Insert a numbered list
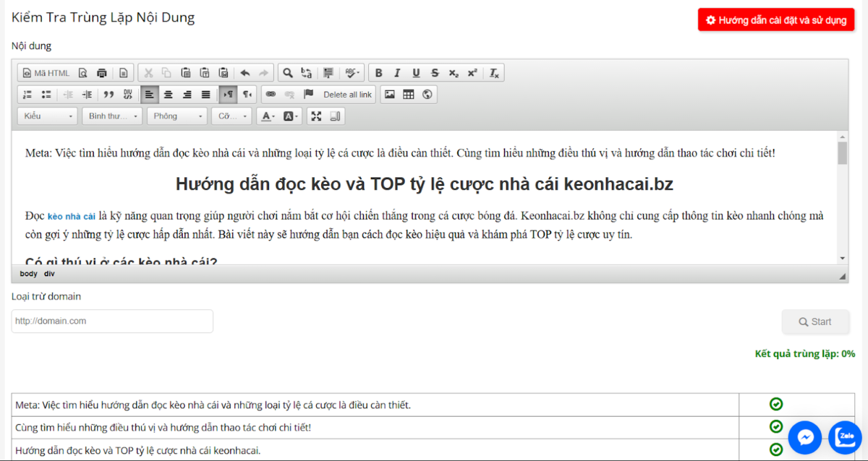The height and width of the screenshot is (461, 868). [x=27, y=95]
